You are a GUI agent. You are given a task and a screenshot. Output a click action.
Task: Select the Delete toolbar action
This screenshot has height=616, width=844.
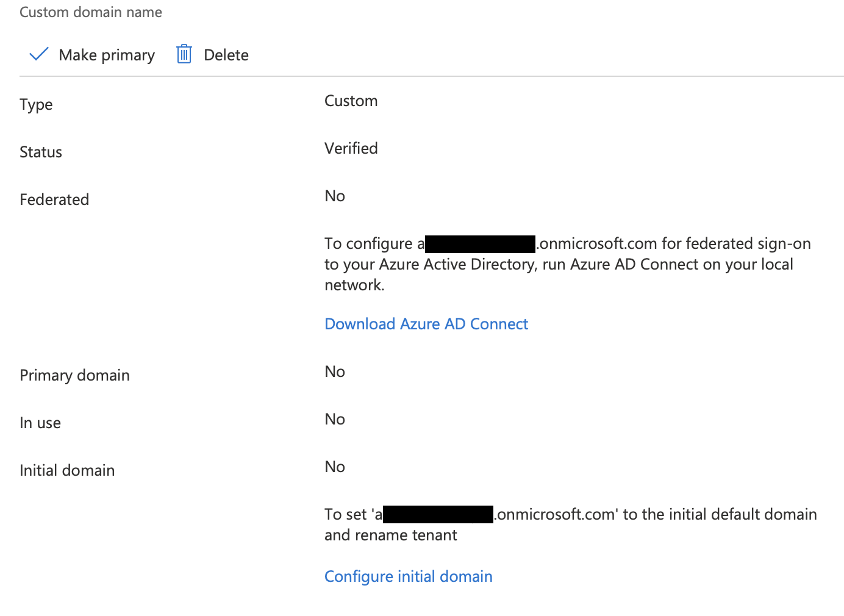click(226, 54)
